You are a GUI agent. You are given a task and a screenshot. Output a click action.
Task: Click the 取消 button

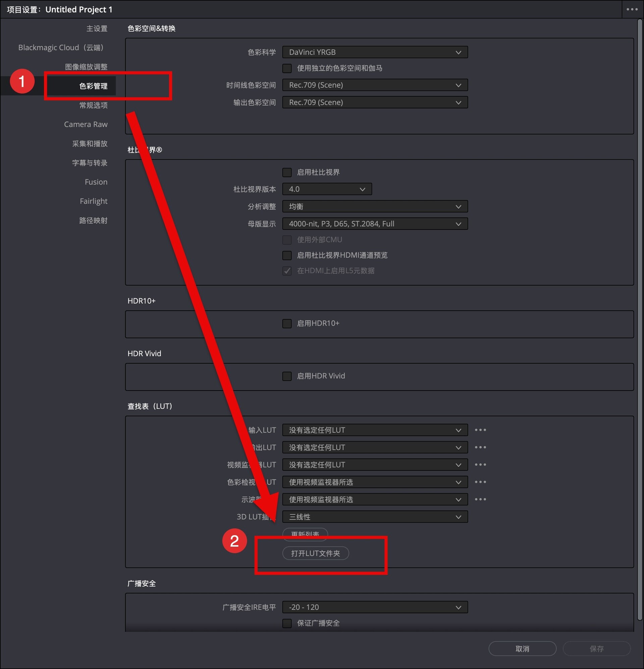coord(522,649)
